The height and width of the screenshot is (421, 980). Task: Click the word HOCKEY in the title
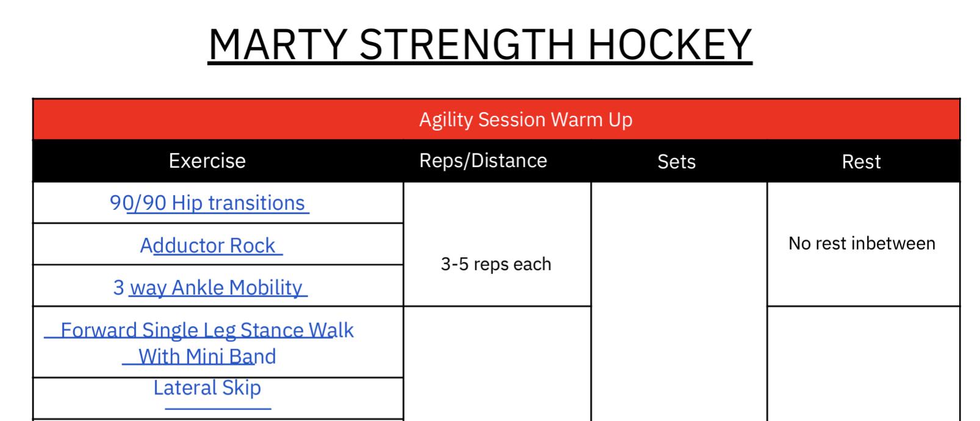[669, 45]
